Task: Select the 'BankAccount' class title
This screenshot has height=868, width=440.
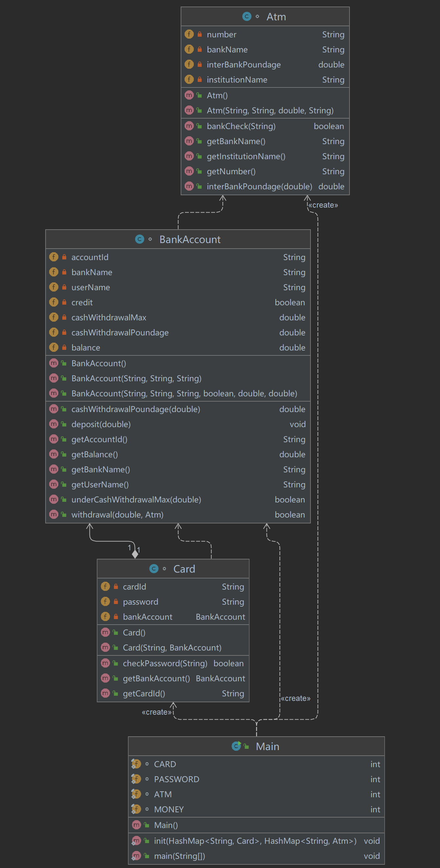Action: 190,239
